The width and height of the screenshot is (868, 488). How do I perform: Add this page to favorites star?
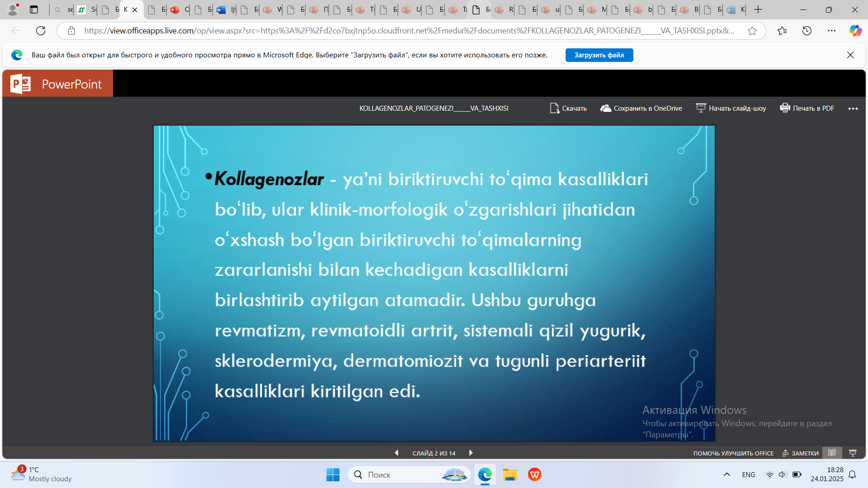click(752, 31)
